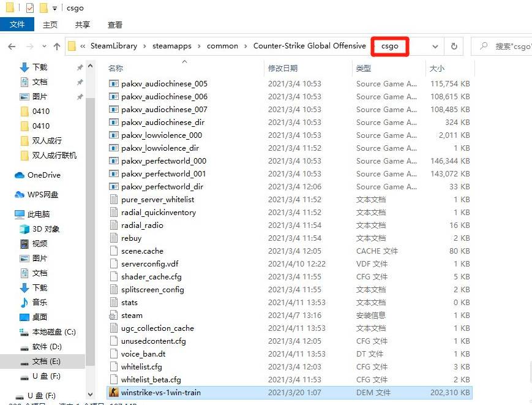Viewport: 532px width, 405px height.
Task: Click the folder icon inside the address bar
Action: coord(72,46)
